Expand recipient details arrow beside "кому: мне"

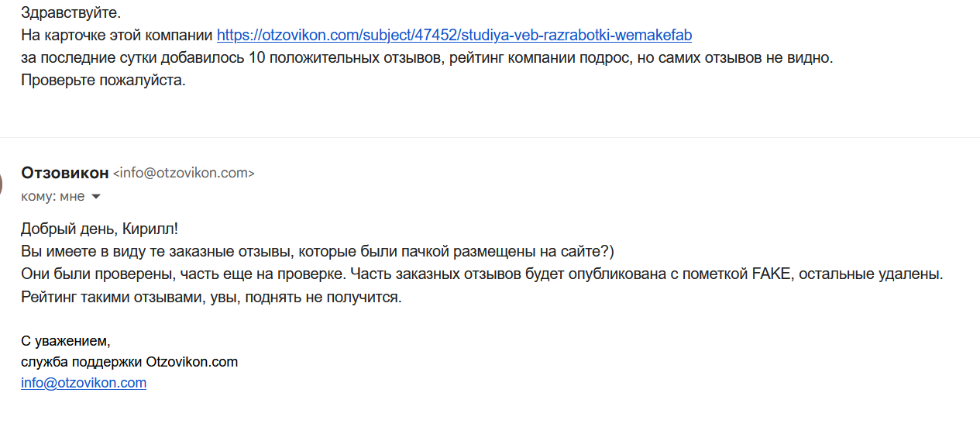tap(96, 197)
